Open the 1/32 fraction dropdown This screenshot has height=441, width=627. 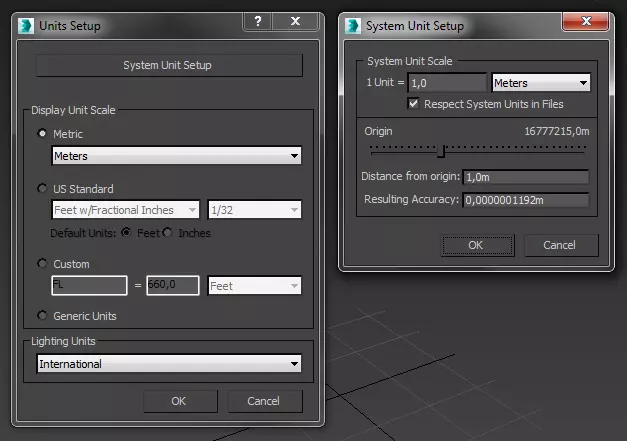click(255, 210)
